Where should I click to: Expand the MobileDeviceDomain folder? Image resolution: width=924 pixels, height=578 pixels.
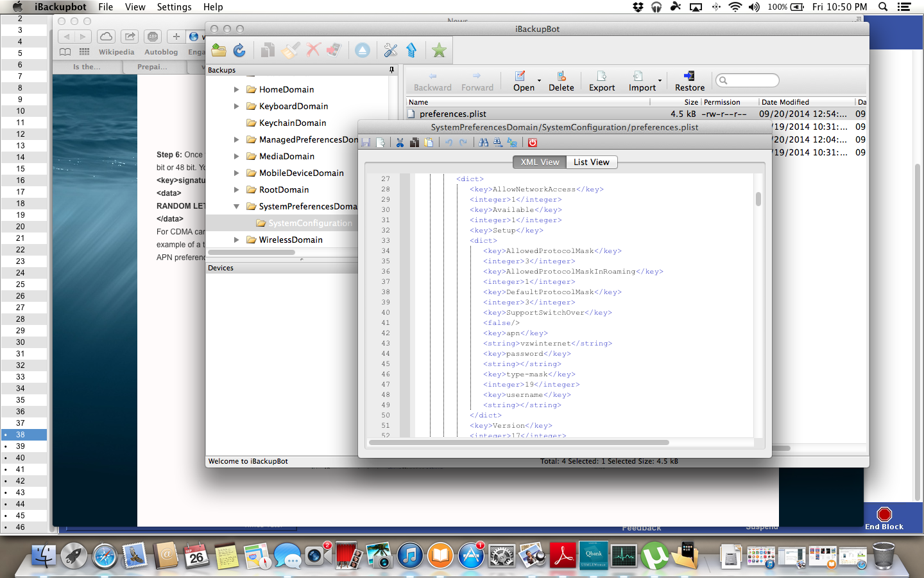236,173
